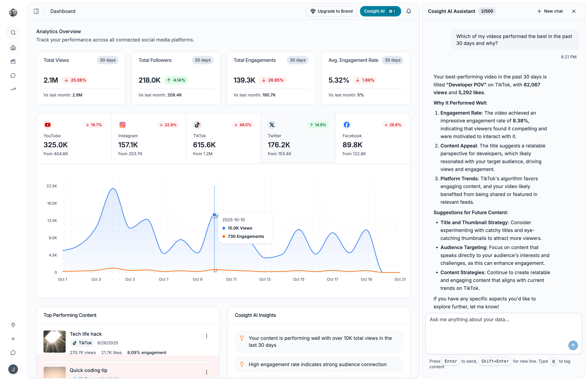
Task: Open the messages chat bubble icon
Action: (13, 75)
